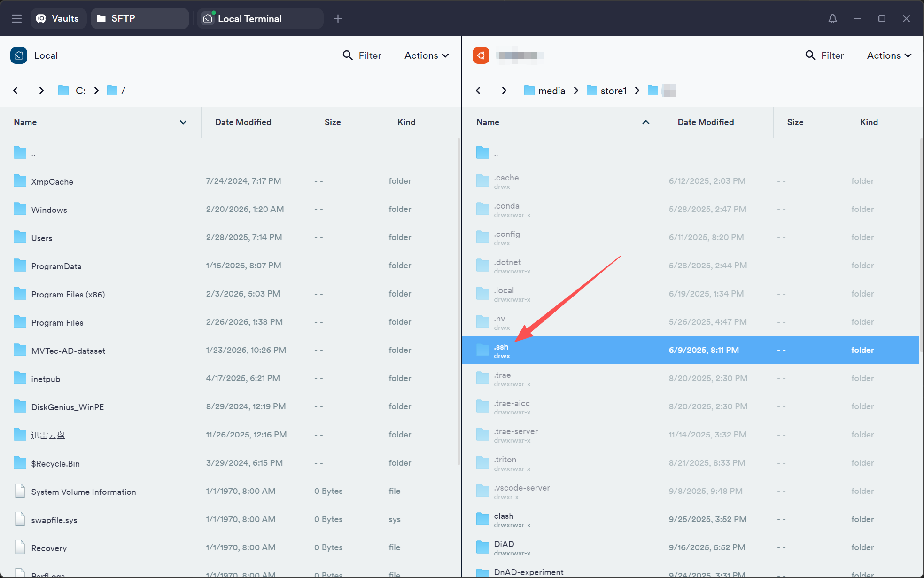The width and height of the screenshot is (924, 578).
Task: Add a new tab with plus icon
Action: coord(338,18)
